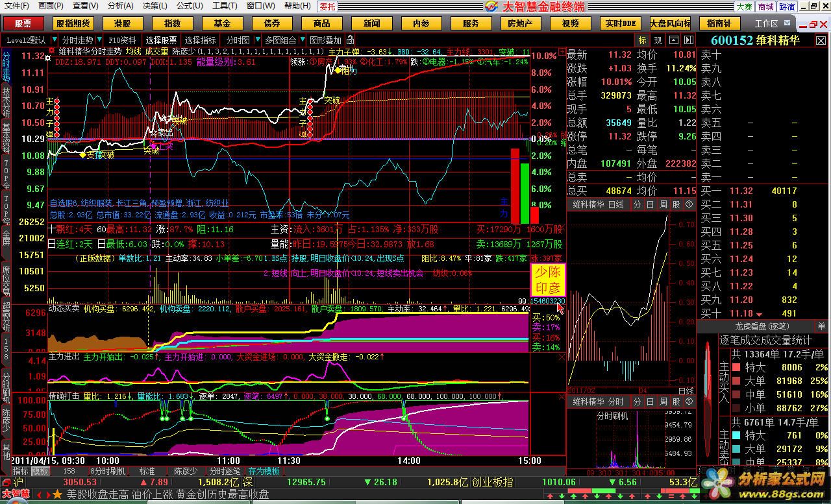Click the red gear icon near 维科精华分时走势

click(51, 51)
